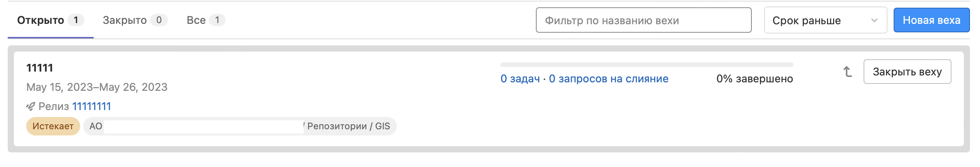
Task: Focus the Фильтр по названию вехи field
Action: (643, 20)
